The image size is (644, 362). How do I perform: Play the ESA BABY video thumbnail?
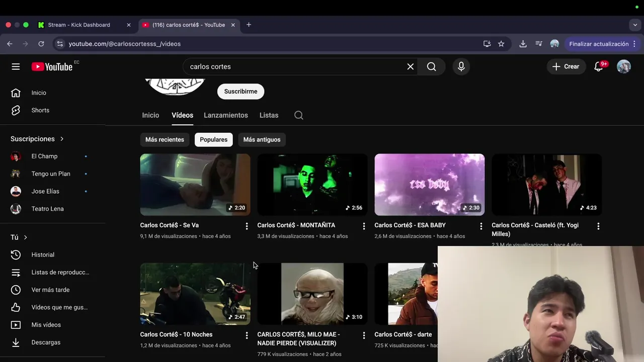click(x=430, y=185)
